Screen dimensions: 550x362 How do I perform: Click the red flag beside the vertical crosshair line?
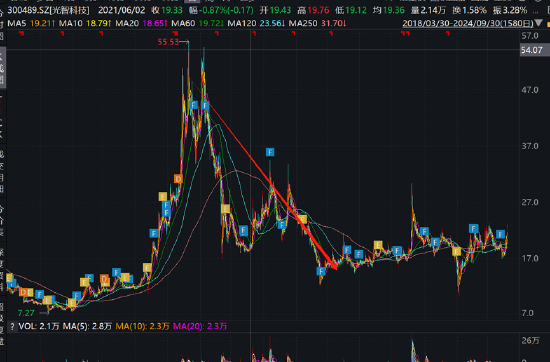[x=254, y=33]
